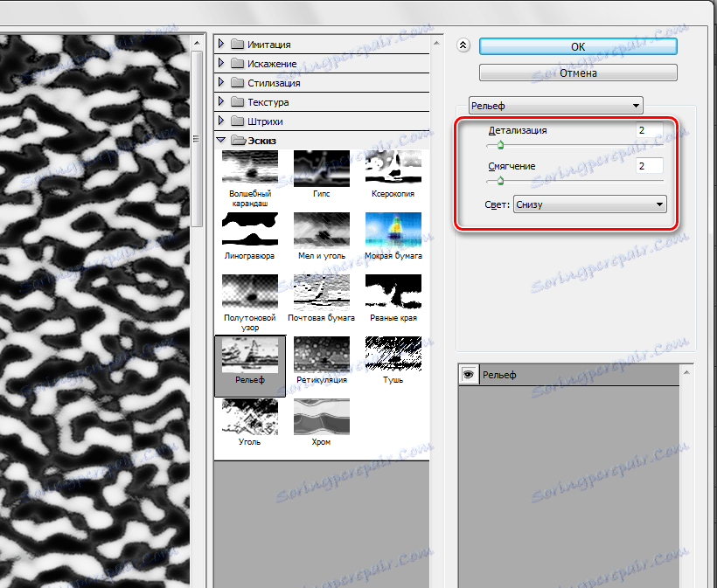
Task: Click the preview vertical scrollbar thumb
Action: (x=197, y=138)
